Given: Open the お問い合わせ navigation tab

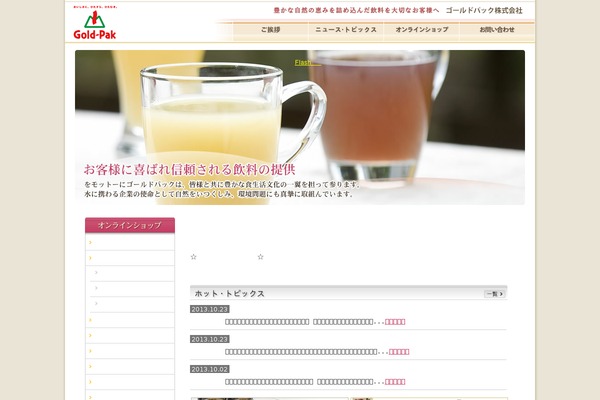Looking at the screenshot, I should 497,30.
